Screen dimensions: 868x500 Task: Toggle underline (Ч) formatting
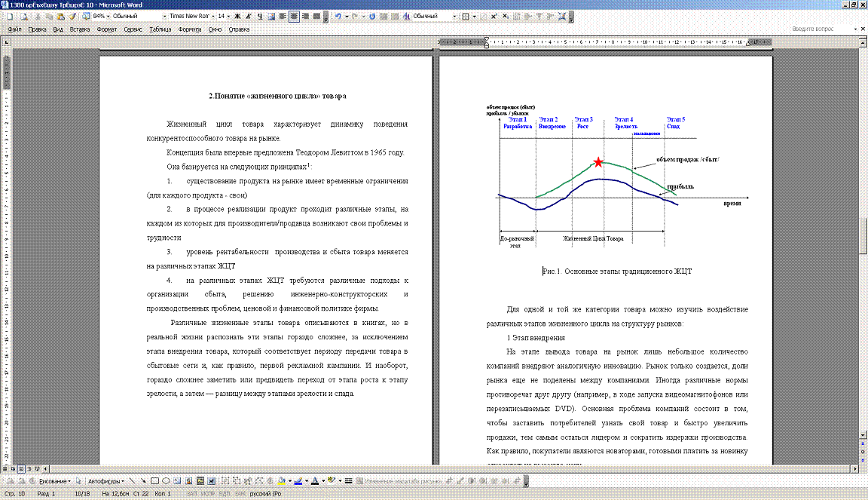[x=260, y=16]
